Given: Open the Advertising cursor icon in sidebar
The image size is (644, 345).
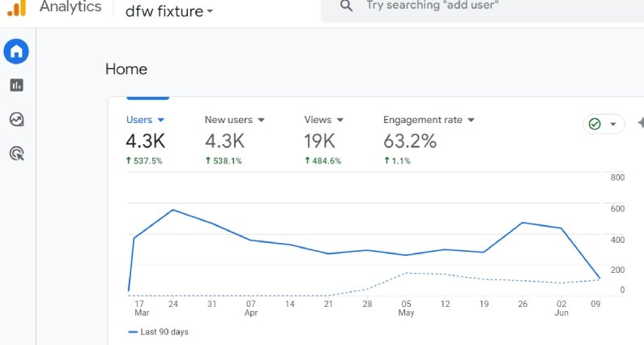Looking at the screenshot, I should point(16,154).
